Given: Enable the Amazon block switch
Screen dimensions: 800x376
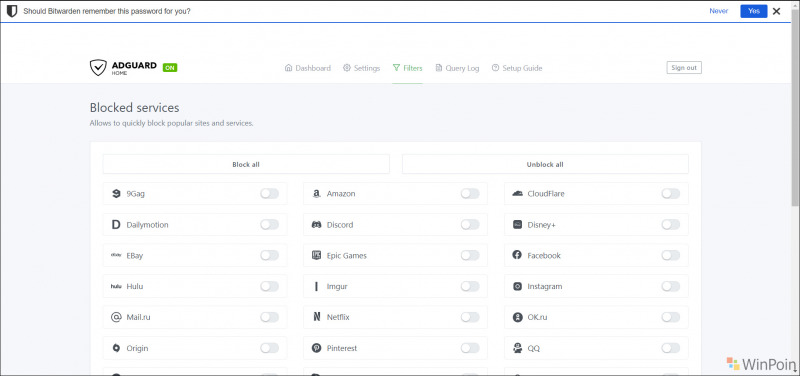Looking at the screenshot, I should click(x=470, y=194).
